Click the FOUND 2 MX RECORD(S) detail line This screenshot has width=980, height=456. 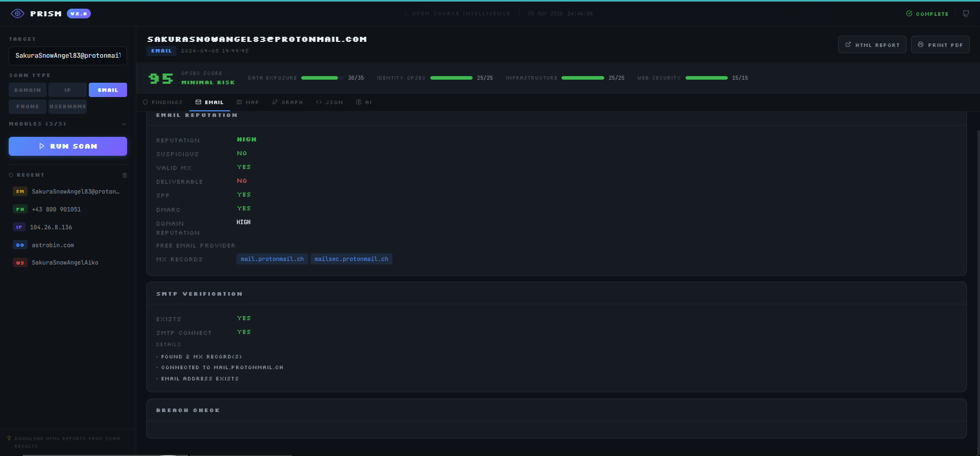click(x=202, y=357)
